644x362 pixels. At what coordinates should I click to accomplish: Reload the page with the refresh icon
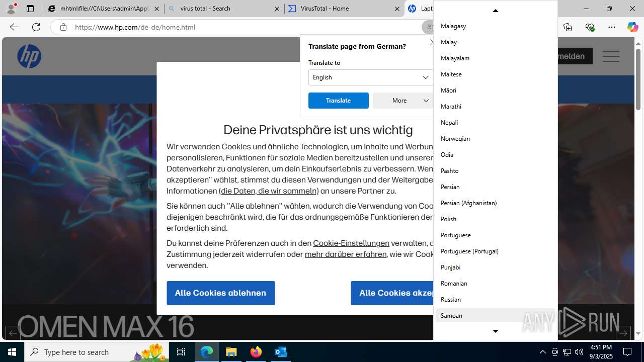click(36, 27)
